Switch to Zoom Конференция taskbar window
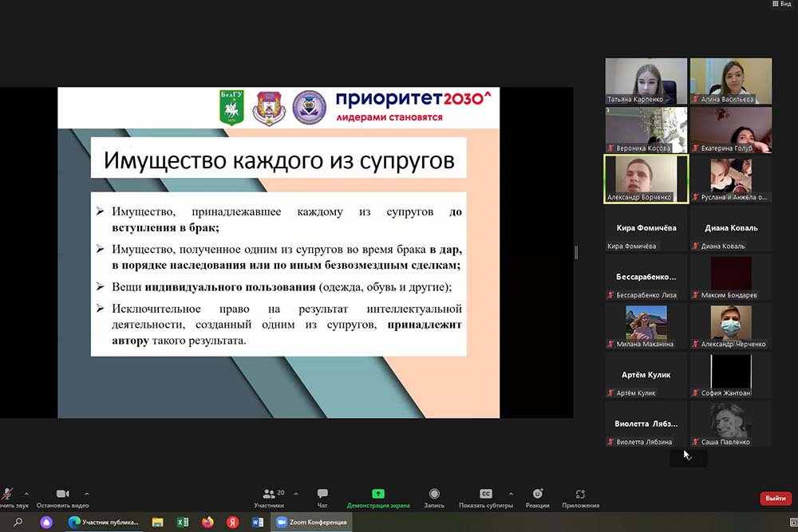Image resolution: width=798 pixels, height=532 pixels. (x=314, y=522)
